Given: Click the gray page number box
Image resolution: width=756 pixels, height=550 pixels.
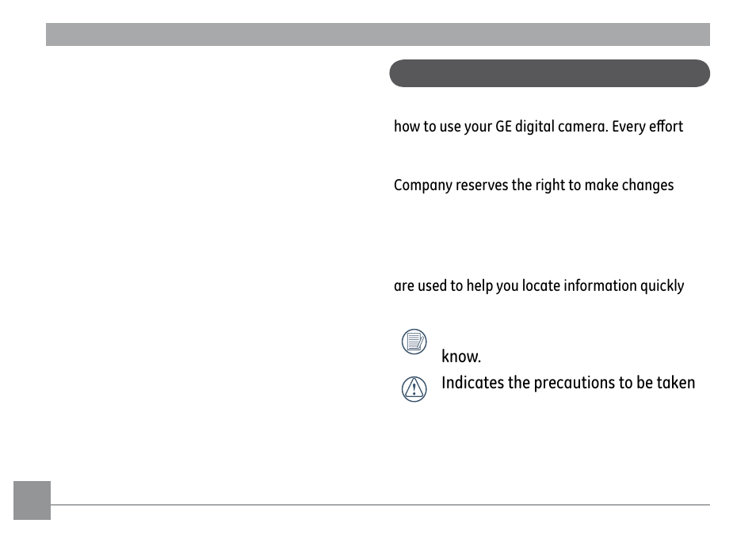Looking at the screenshot, I should point(32,500).
